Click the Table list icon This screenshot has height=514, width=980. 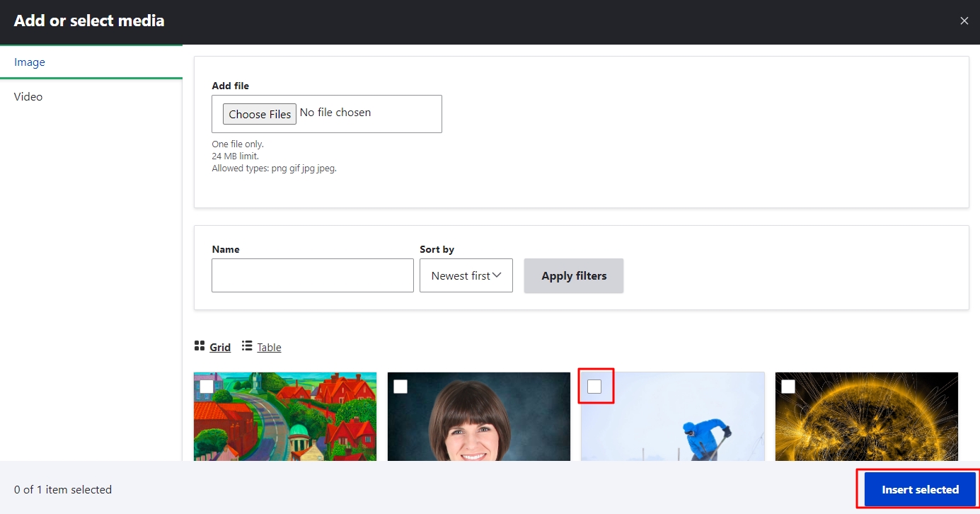(x=247, y=346)
